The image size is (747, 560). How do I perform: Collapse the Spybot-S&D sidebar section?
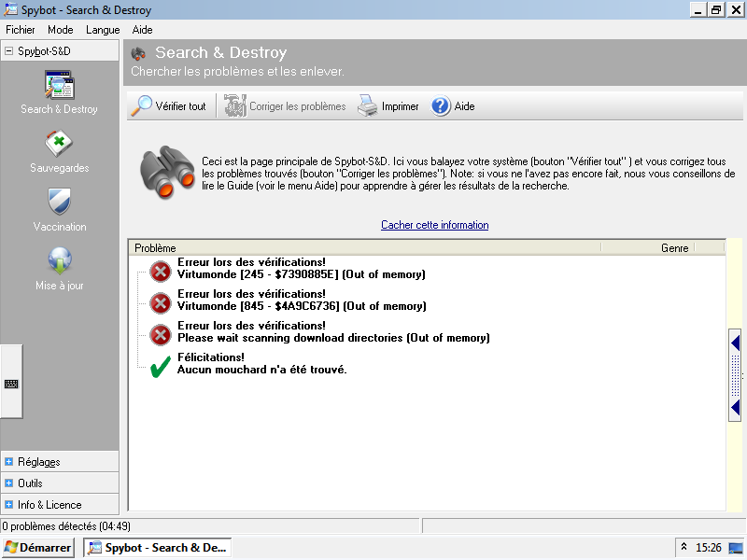point(8,51)
